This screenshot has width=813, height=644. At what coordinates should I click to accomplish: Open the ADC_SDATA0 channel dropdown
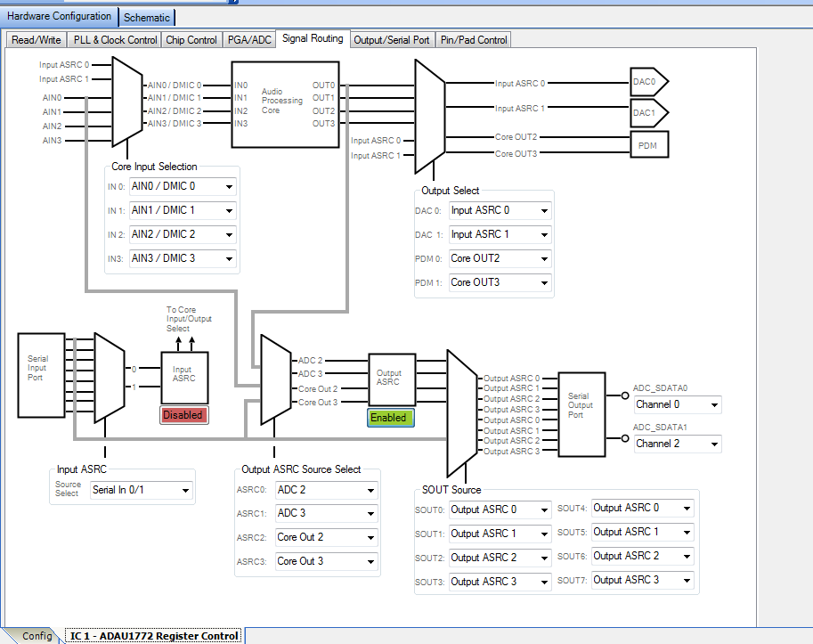click(678, 404)
